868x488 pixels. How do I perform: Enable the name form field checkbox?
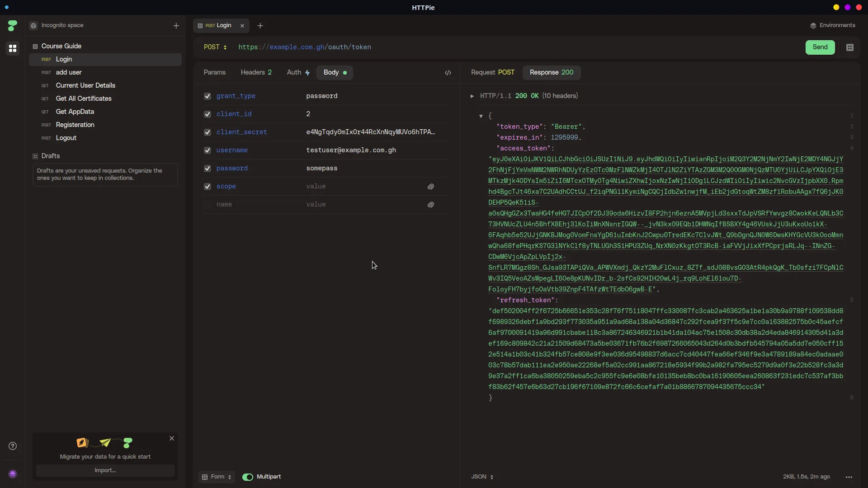coord(207,205)
